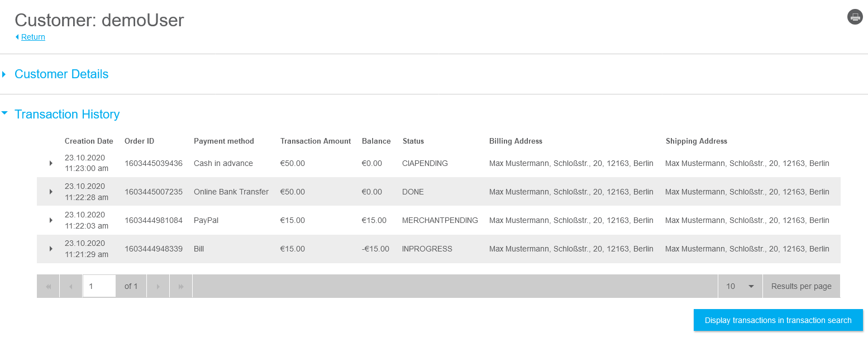
Task: Click the 11:21:29 am creation date cell
Action: click(87, 249)
